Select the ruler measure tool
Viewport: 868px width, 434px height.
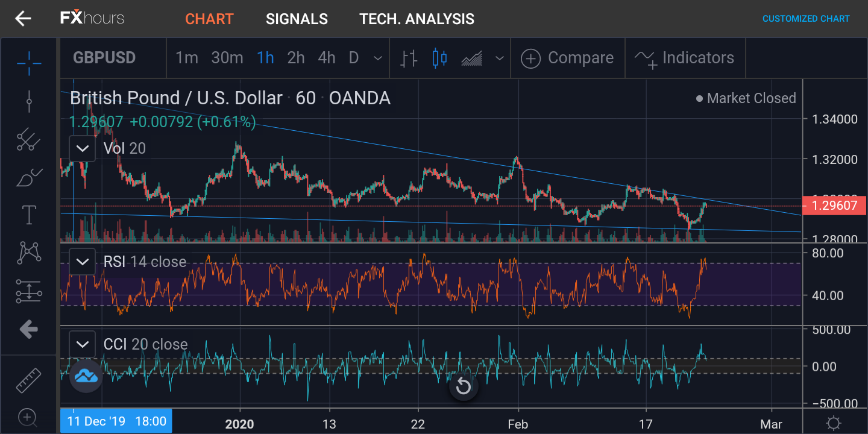[28, 380]
